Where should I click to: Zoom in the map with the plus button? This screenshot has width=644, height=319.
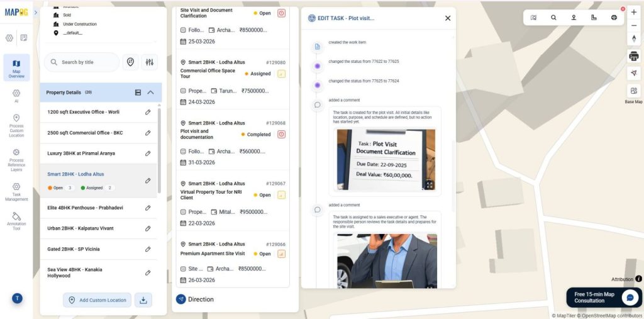(634, 13)
